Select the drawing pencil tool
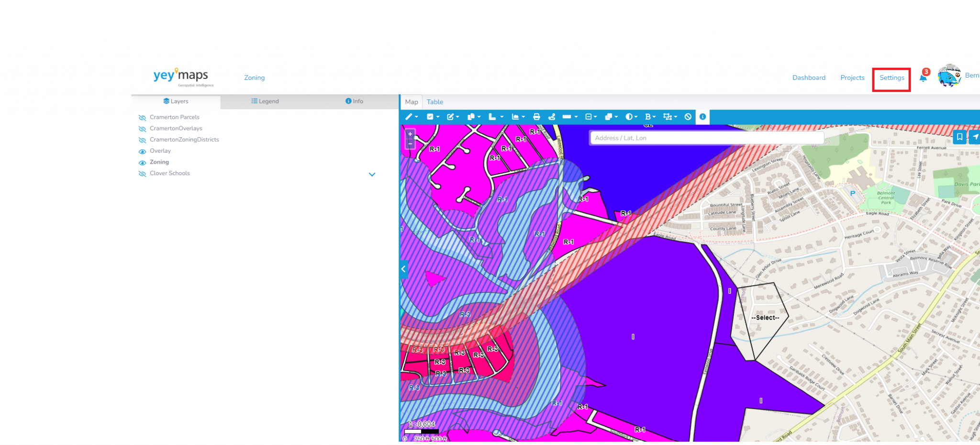The image size is (980, 445). point(409,117)
